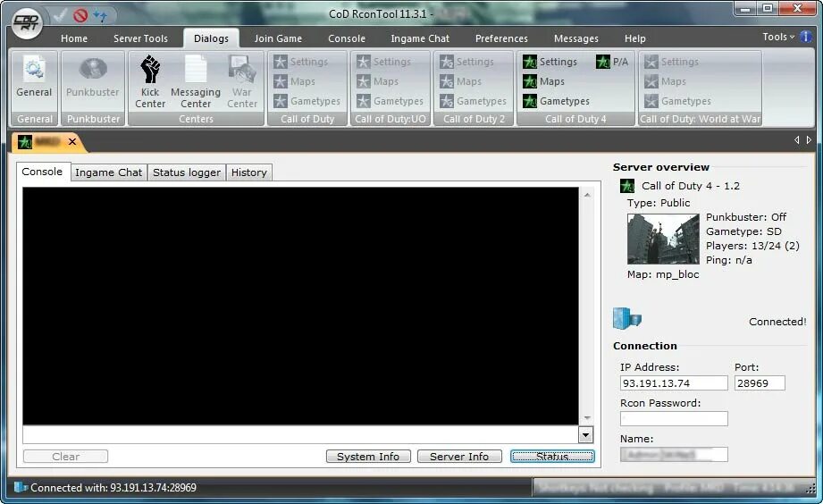Switch to the Ingame Chat panel tab
The width and height of the screenshot is (823, 504).
pyautogui.click(x=109, y=172)
